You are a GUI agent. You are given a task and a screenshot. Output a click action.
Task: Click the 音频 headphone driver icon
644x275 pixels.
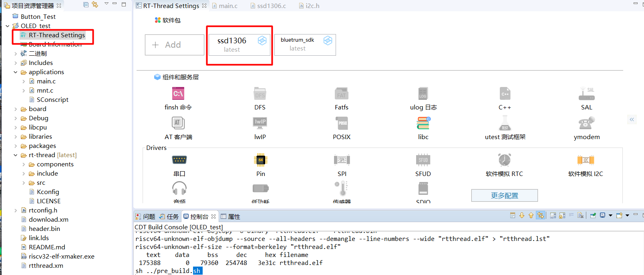(x=179, y=188)
